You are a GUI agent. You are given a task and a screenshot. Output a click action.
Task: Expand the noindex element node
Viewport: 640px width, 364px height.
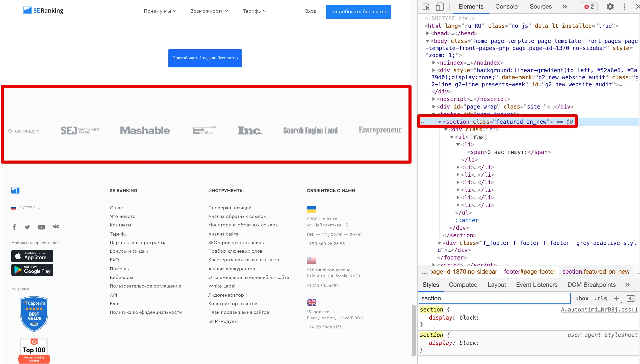[x=433, y=63]
